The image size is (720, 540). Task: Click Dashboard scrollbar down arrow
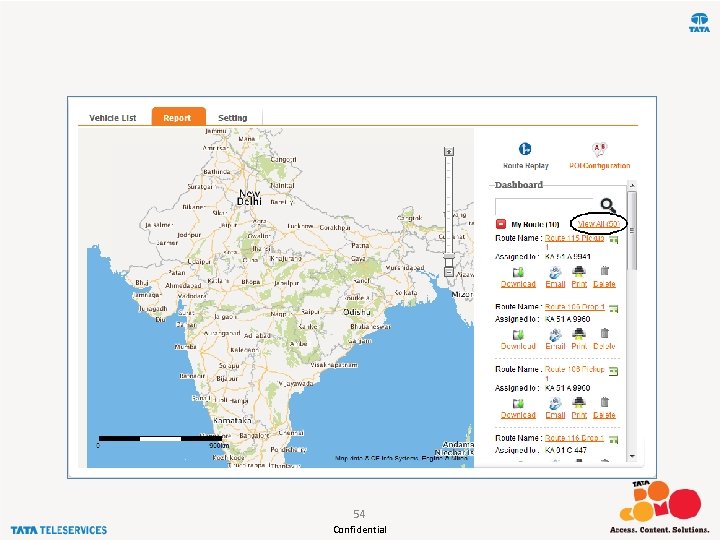click(632, 456)
